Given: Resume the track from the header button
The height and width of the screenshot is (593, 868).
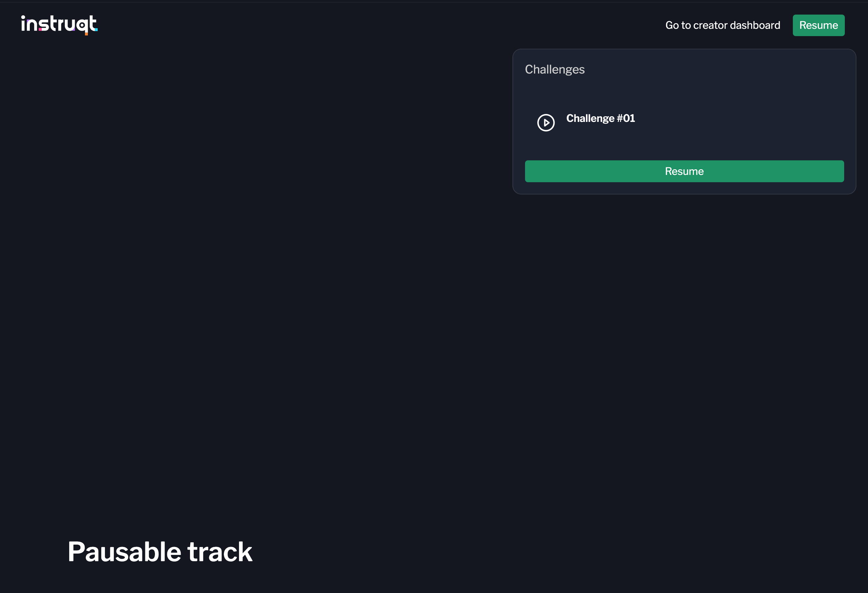Looking at the screenshot, I should [818, 26].
